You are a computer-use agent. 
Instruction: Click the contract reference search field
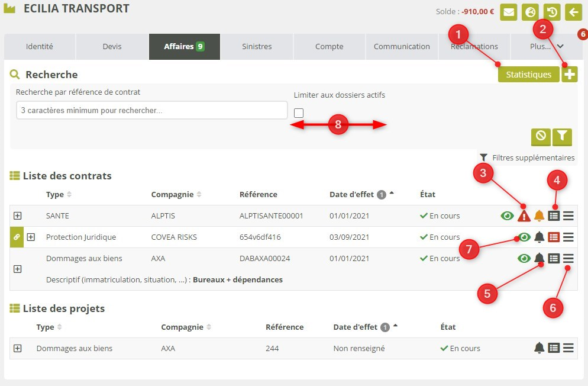tap(151, 110)
